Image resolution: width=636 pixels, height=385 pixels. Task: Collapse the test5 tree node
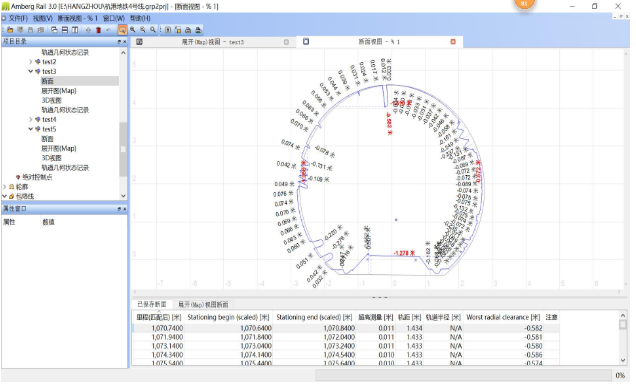[31, 129]
